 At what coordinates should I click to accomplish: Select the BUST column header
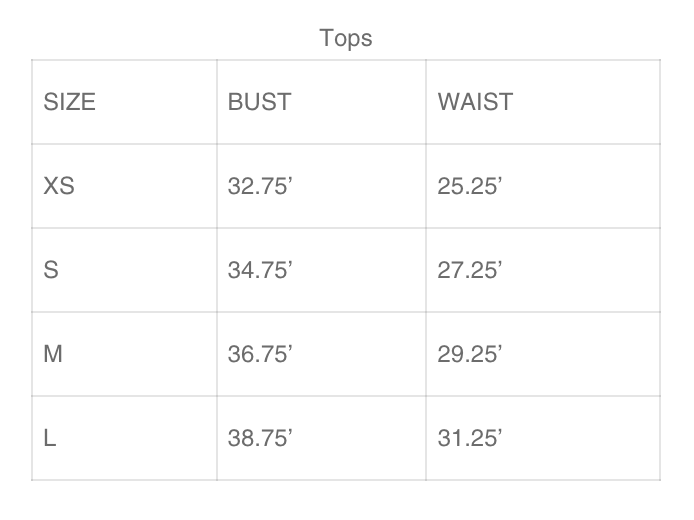pyautogui.click(x=259, y=102)
